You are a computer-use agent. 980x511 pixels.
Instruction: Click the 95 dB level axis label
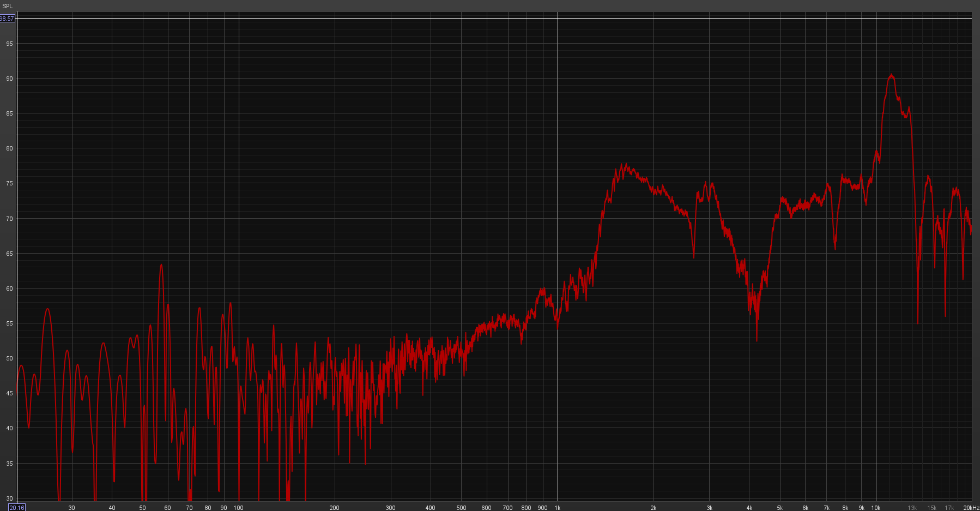point(9,44)
